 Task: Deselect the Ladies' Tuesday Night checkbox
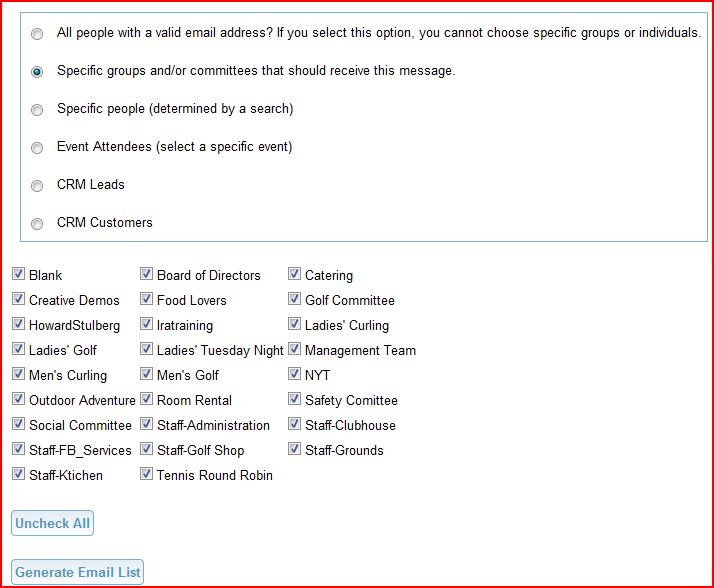[x=146, y=349]
